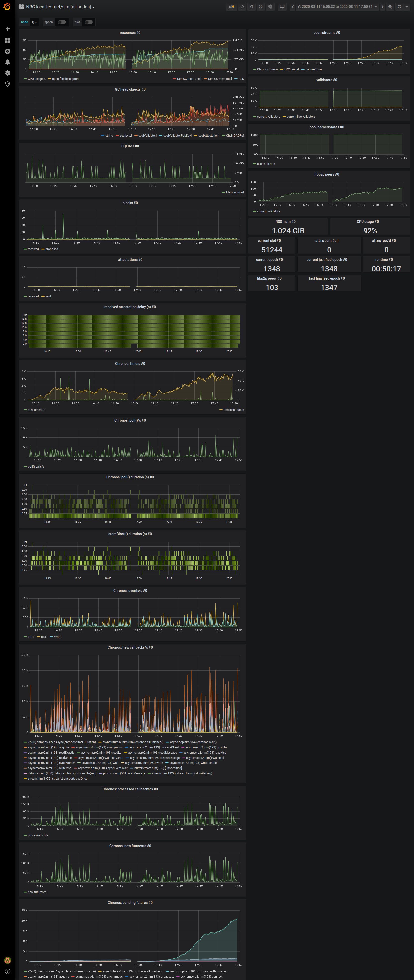Open the dashboard title dropdown 'NBC local testnet/sim'

point(60,7)
